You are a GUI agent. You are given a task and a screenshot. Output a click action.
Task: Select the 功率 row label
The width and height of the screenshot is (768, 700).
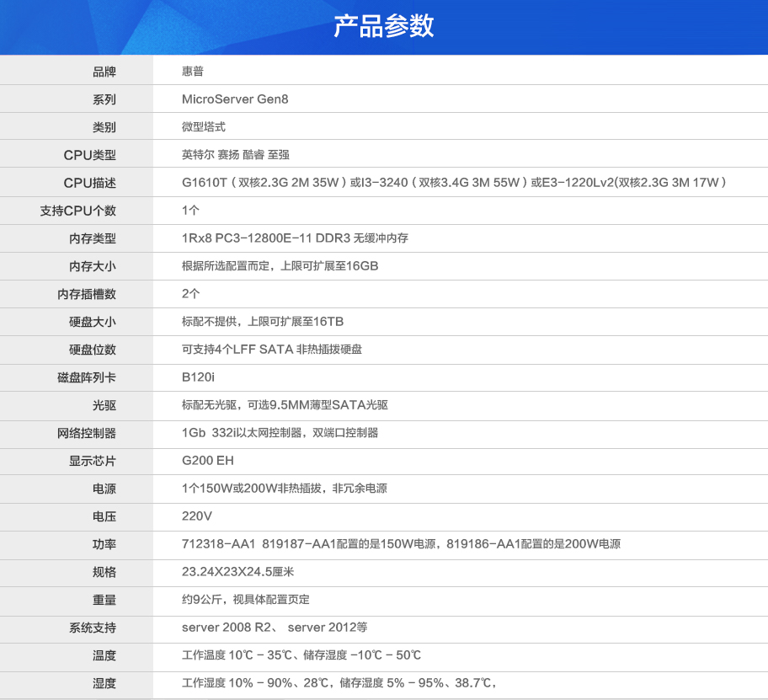click(104, 544)
